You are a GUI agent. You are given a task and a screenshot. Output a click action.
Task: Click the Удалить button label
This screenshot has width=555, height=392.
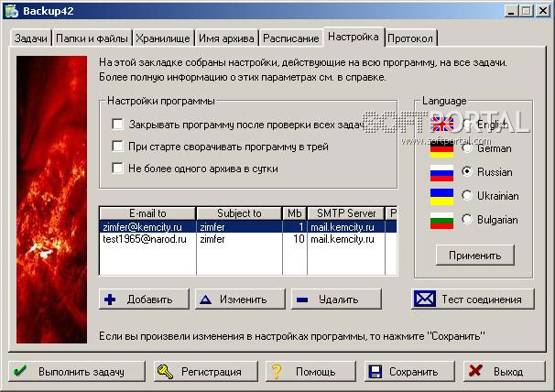tap(338, 299)
